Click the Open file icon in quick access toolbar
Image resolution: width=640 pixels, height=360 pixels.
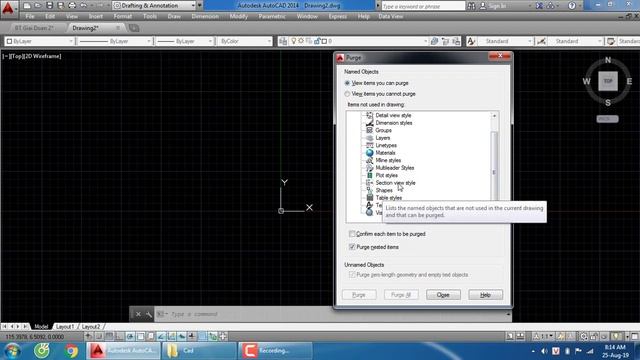[x=38, y=6]
